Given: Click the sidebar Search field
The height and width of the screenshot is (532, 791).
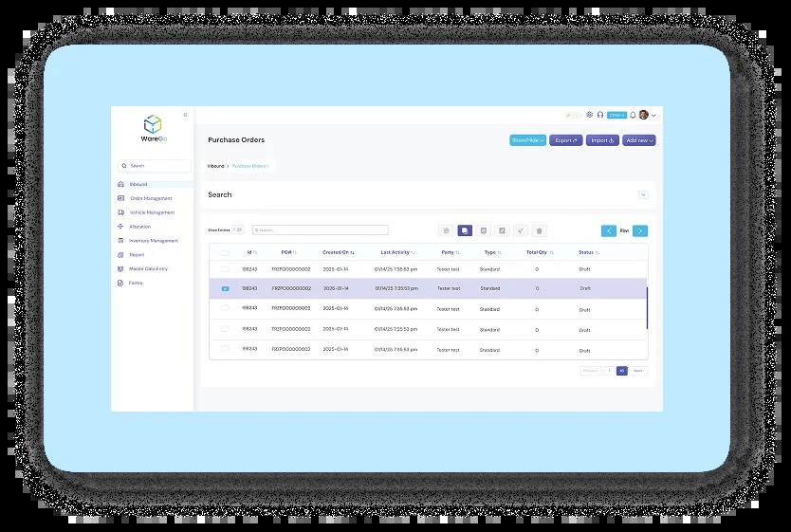Looking at the screenshot, I should tap(155, 165).
